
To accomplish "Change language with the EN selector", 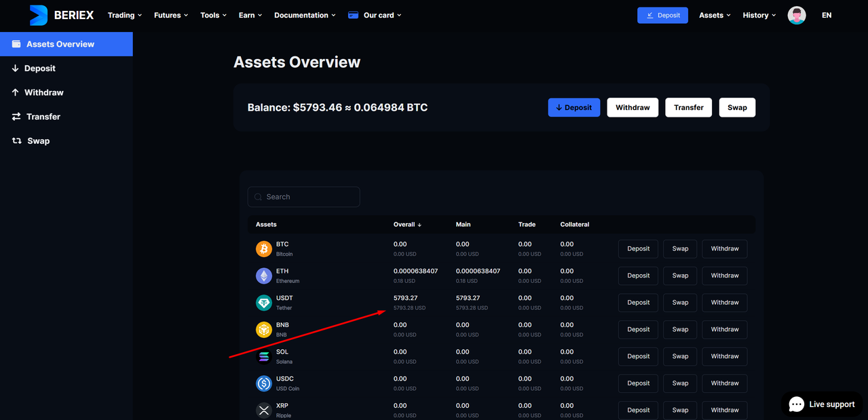I will [827, 15].
